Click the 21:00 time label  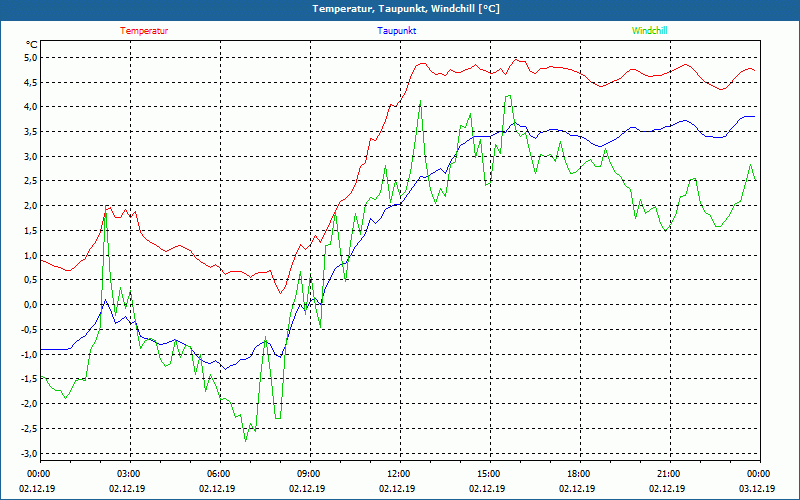670,474
